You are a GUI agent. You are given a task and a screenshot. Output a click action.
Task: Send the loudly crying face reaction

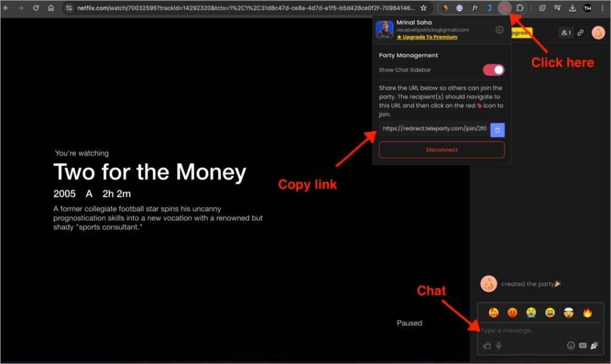(531, 313)
